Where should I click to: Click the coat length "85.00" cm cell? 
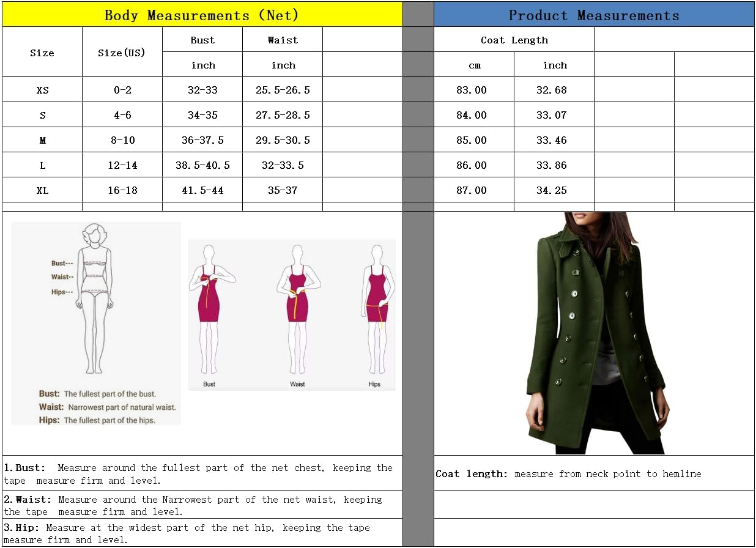(474, 140)
